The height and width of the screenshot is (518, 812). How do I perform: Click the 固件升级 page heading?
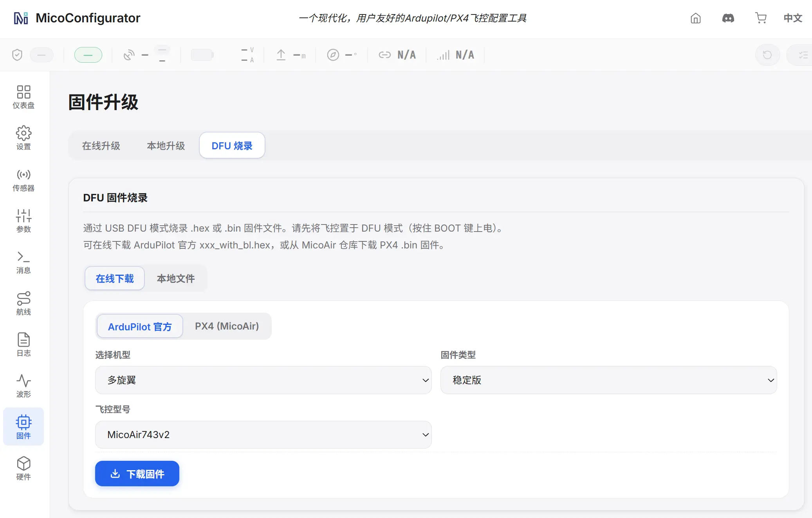point(103,102)
